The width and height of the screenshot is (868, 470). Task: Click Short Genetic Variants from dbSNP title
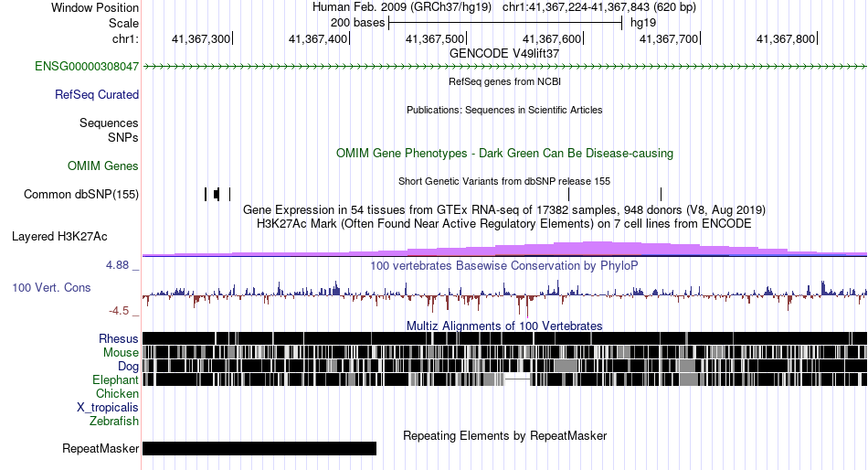(x=504, y=181)
